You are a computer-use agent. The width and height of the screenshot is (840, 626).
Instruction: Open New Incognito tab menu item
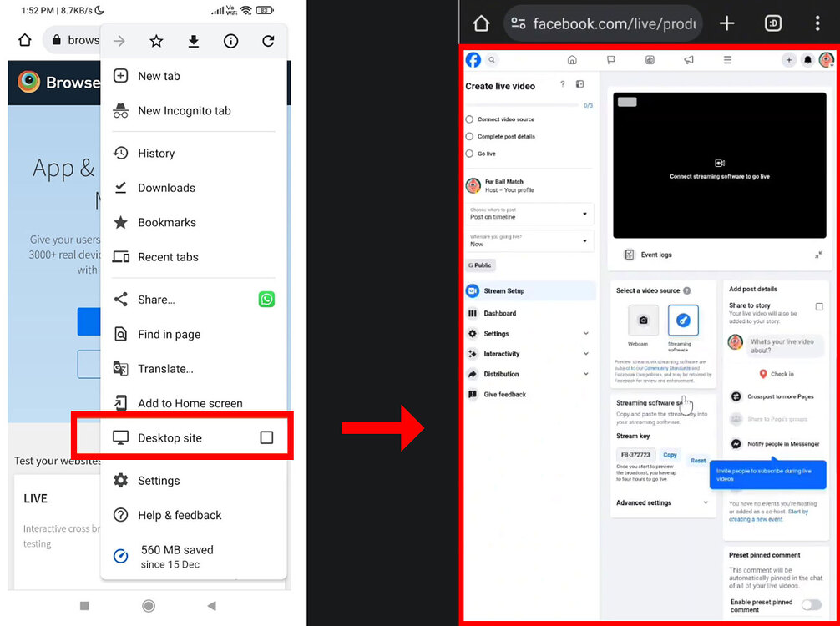(185, 110)
